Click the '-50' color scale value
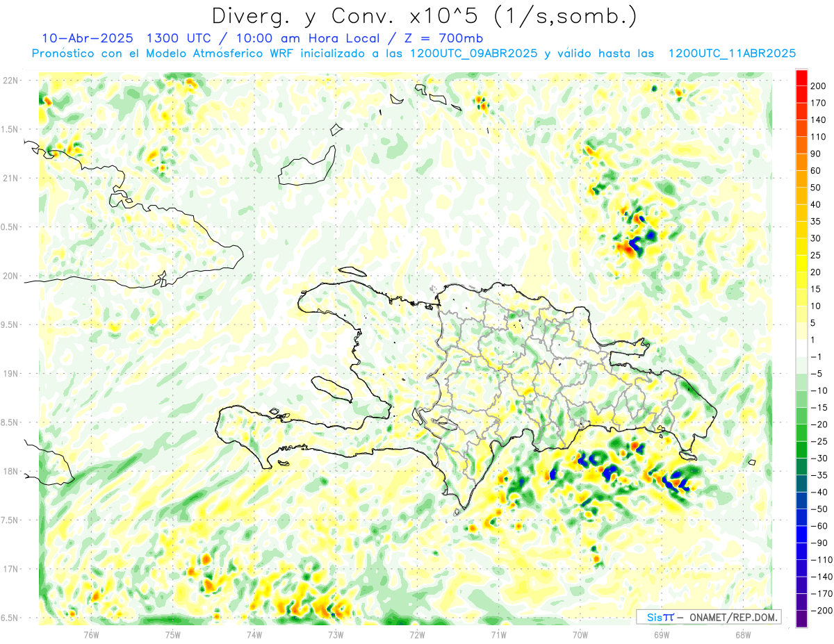The image size is (834, 644). 819,509
